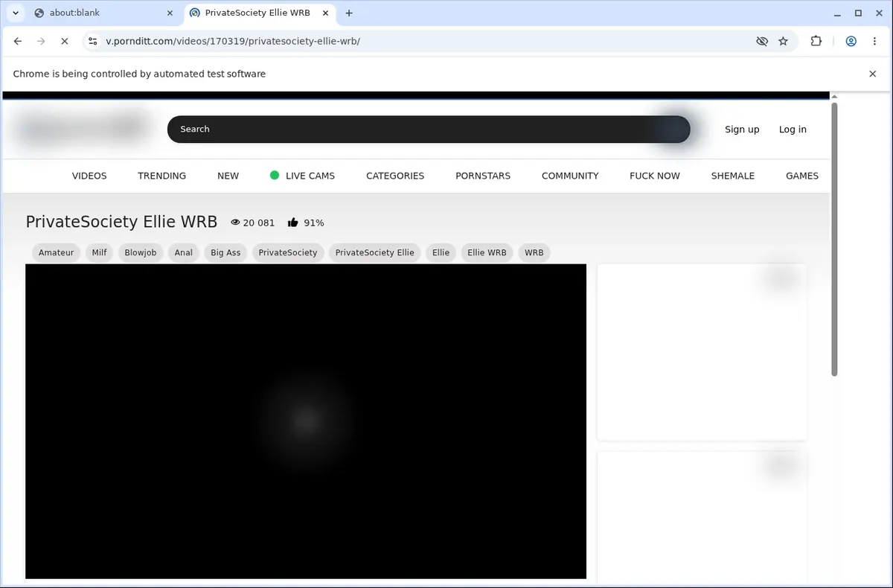Click the standalone Ellie tag
This screenshot has height=588, width=893.
(441, 253)
